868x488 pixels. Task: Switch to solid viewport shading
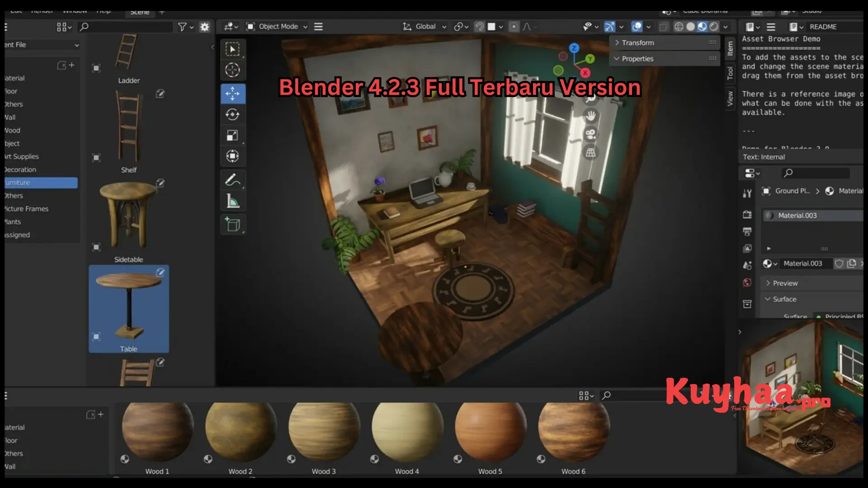[x=691, y=27]
